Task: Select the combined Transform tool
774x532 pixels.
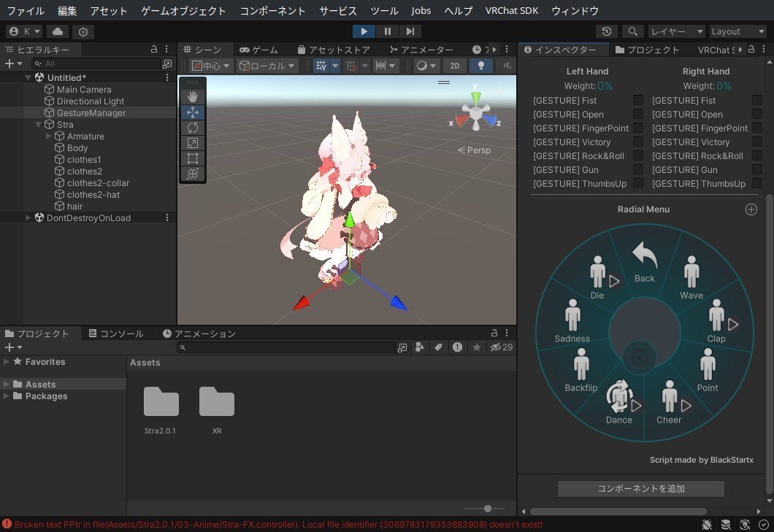Action: click(193, 173)
